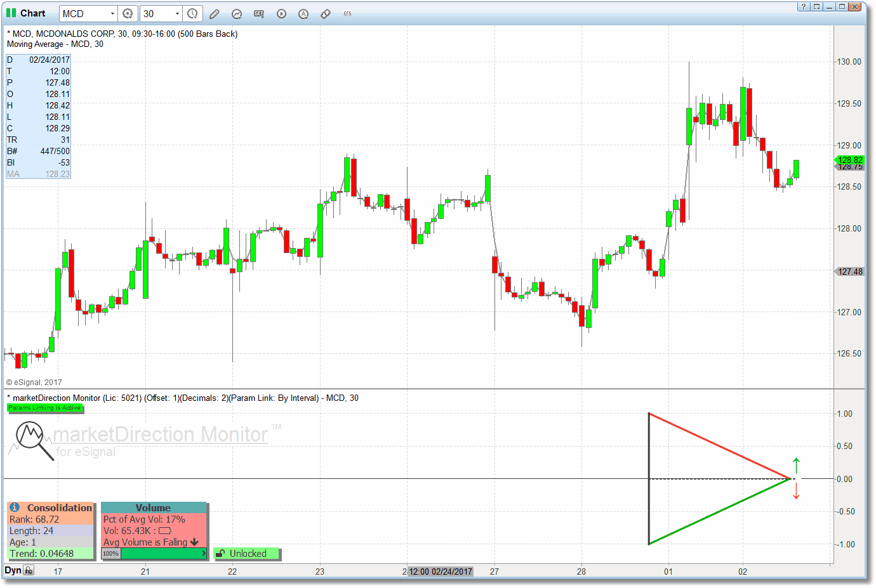The image size is (876, 588).
Task: Click the '© eSignal, 2017' copyright text
Action: click(34, 382)
